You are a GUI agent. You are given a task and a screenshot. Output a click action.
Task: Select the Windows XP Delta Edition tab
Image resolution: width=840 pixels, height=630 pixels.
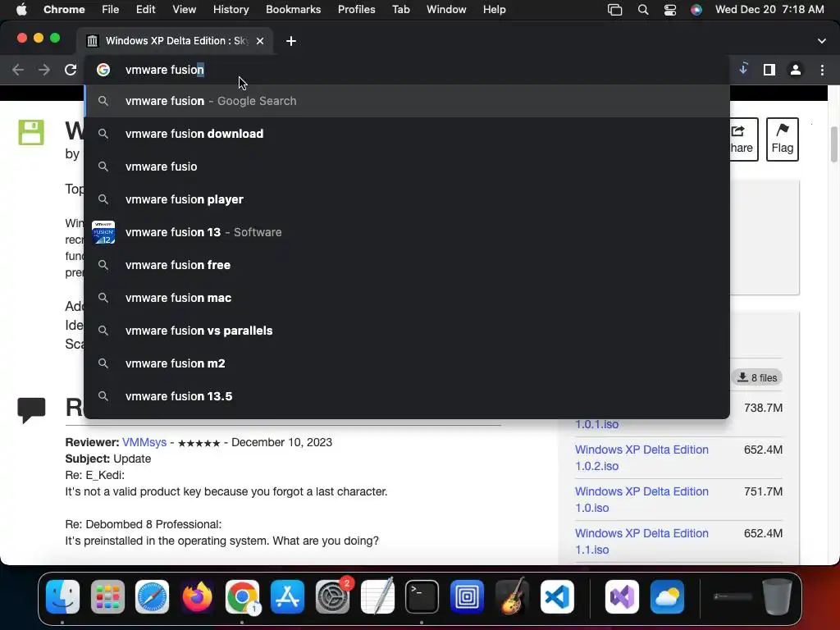click(176, 41)
